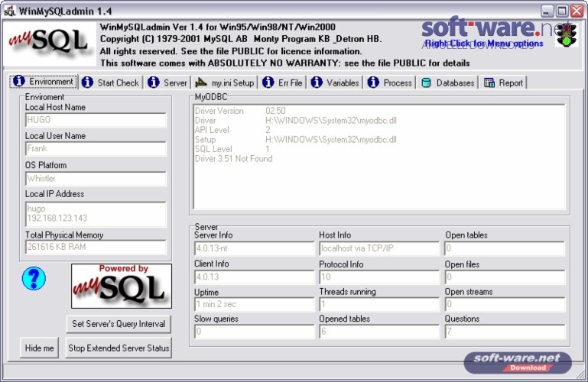The height and width of the screenshot is (382, 588).
Task: Click the Threads running field
Action: [379, 305]
